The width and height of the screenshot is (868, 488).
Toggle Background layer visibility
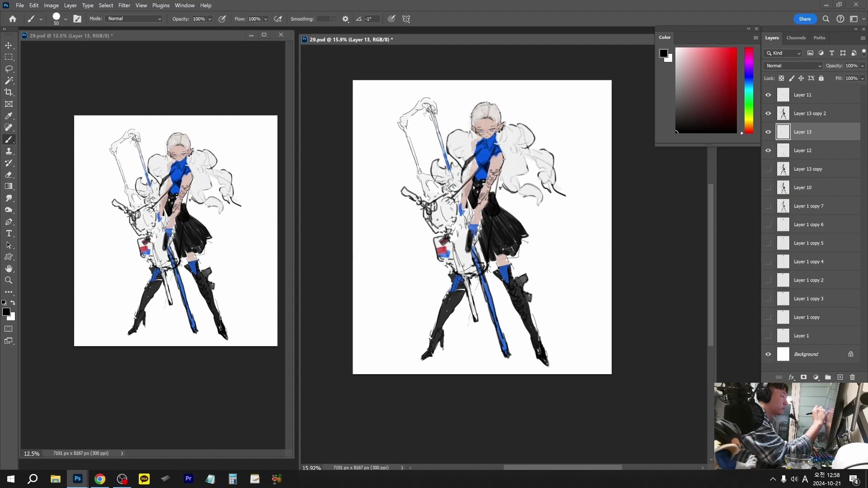769,354
